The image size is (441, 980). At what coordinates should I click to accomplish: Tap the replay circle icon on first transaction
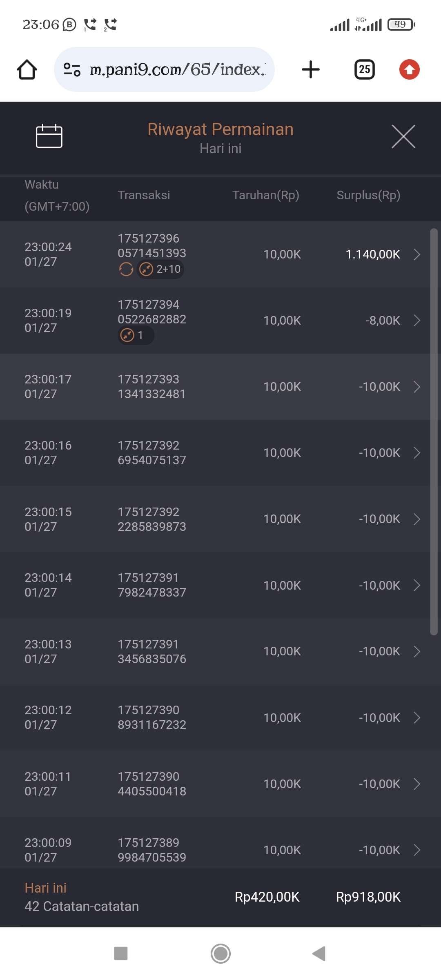[x=126, y=269]
